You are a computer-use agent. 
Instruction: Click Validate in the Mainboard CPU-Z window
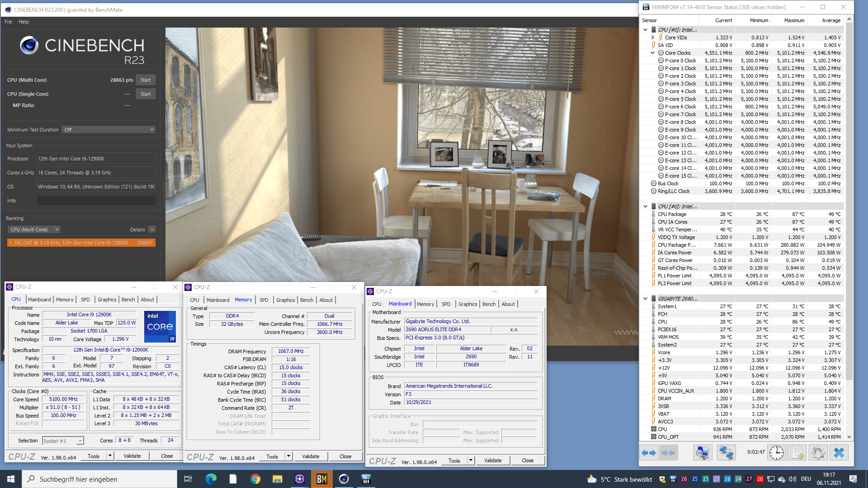[493, 460]
